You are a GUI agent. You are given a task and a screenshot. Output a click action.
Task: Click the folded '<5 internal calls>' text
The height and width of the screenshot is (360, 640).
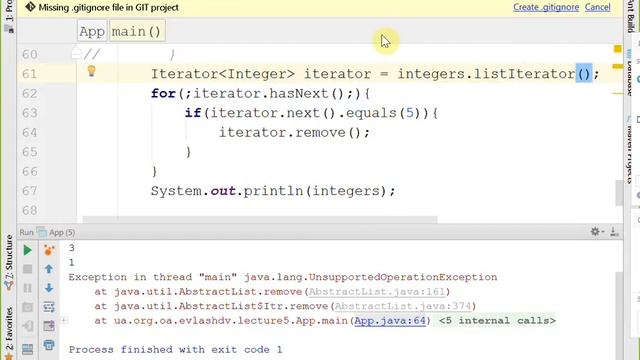[497, 320]
